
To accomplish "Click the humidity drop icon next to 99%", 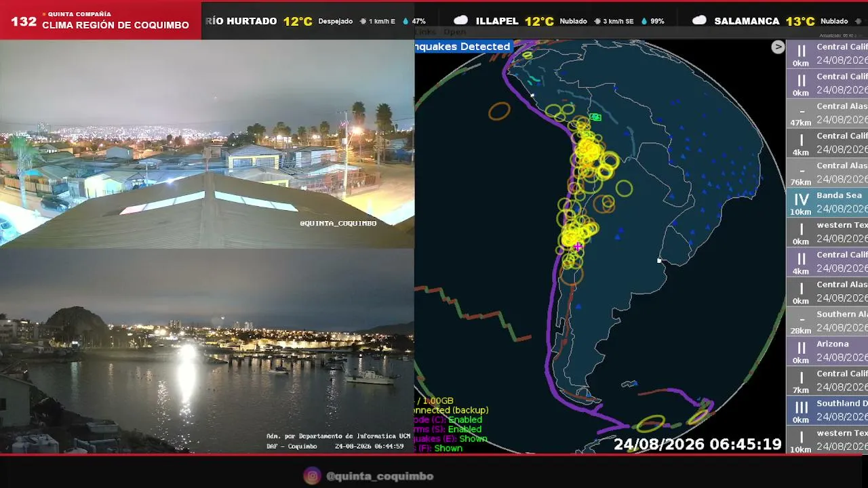I will tap(644, 21).
